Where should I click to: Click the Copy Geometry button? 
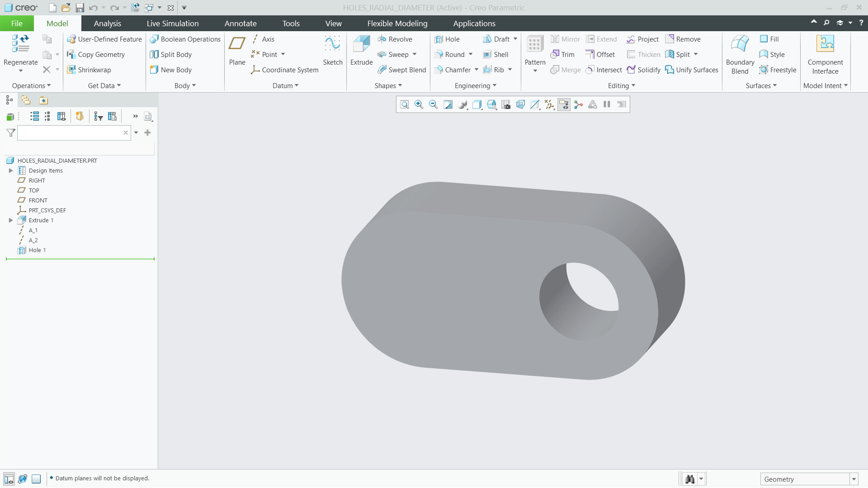pyautogui.click(x=96, y=55)
